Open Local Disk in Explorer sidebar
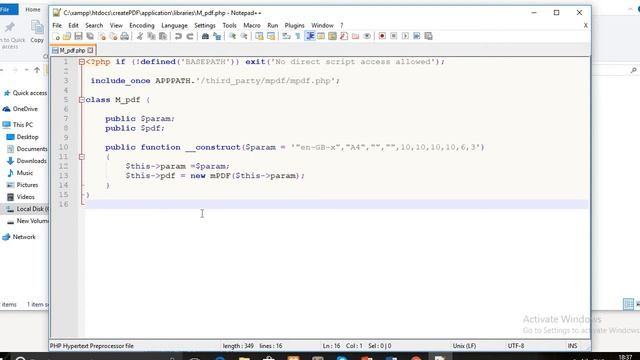This screenshot has width=640, height=360. tap(27, 209)
